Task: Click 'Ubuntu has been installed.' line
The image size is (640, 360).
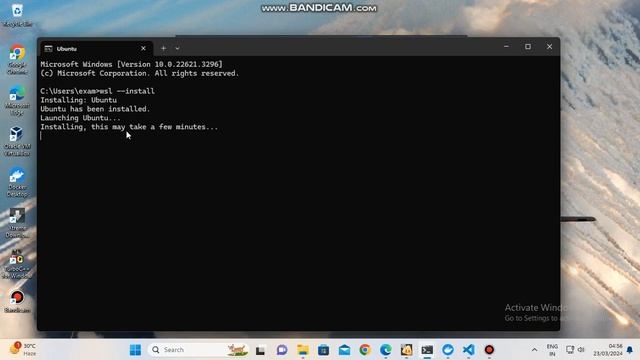Action: point(95,109)
